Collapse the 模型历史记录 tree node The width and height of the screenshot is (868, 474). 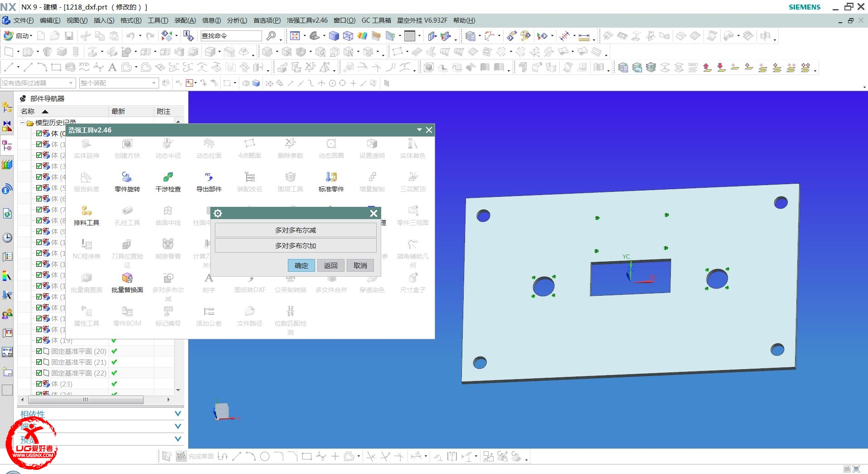point(22,123)
